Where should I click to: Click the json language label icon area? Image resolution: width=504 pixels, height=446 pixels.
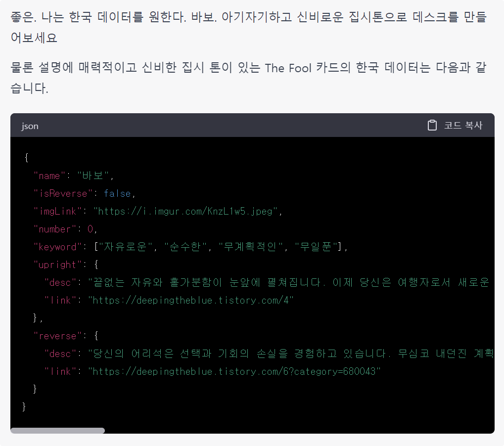(30, 126)
